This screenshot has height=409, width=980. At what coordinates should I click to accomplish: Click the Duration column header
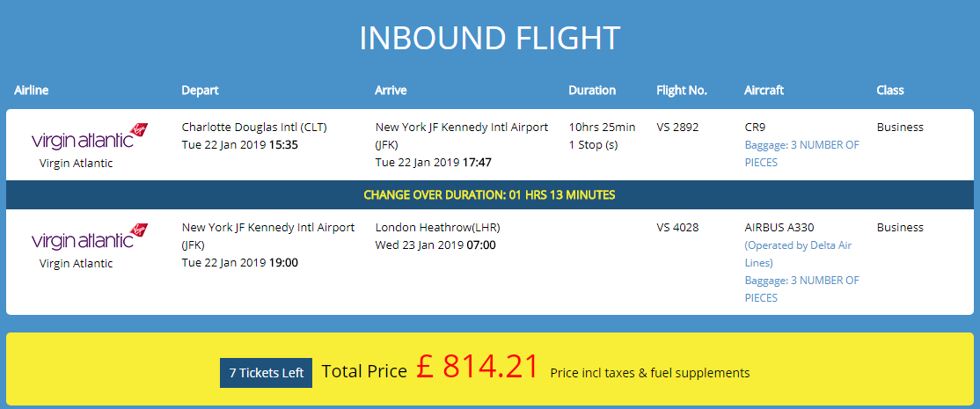592,90
